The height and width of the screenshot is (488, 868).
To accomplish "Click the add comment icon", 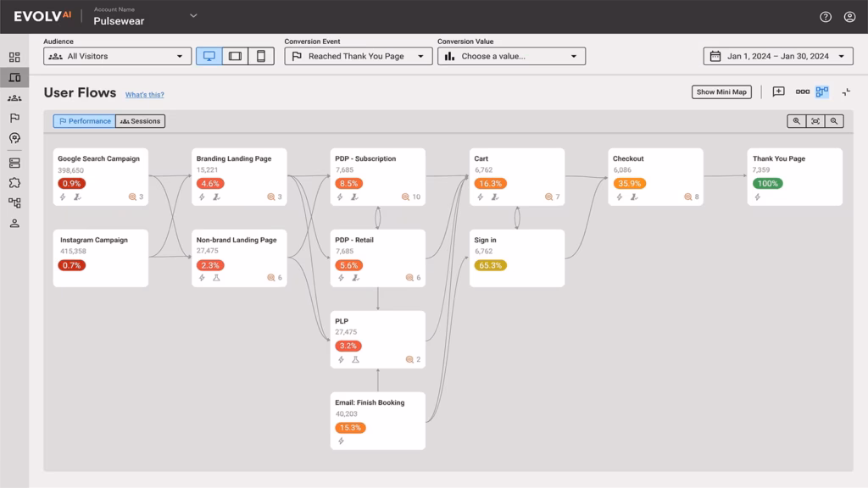I will pos(778,91).
